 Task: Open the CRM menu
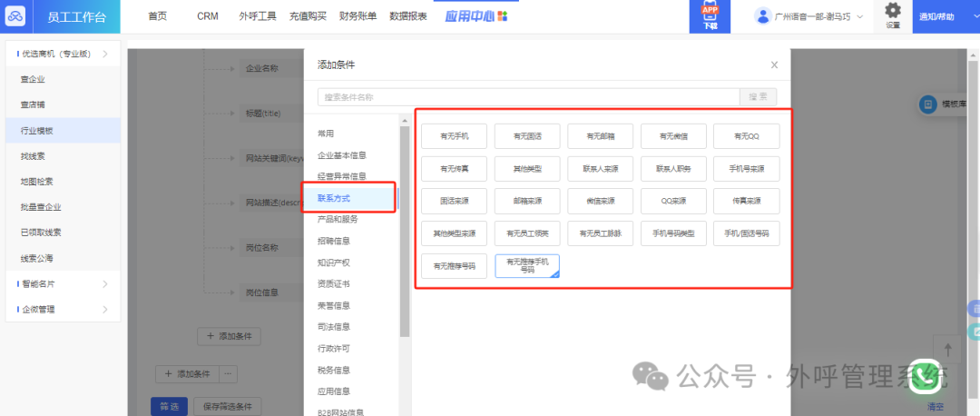[x=208, y=16]
